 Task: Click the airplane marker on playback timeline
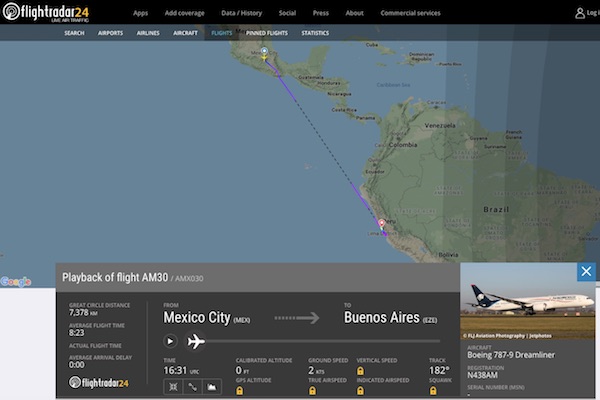click(196, 341)
